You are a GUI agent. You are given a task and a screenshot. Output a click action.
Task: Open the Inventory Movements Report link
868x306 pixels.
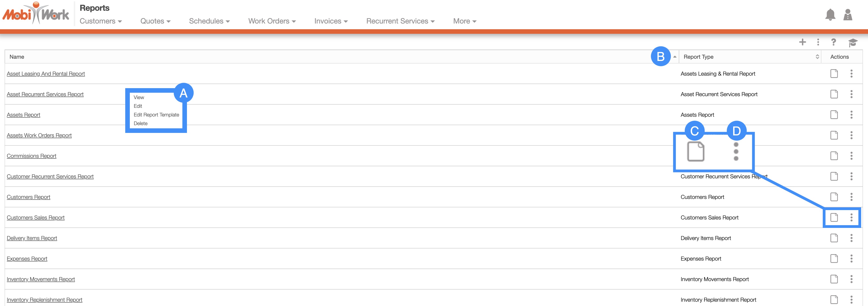pyautogui.click(x=41, y=279)
